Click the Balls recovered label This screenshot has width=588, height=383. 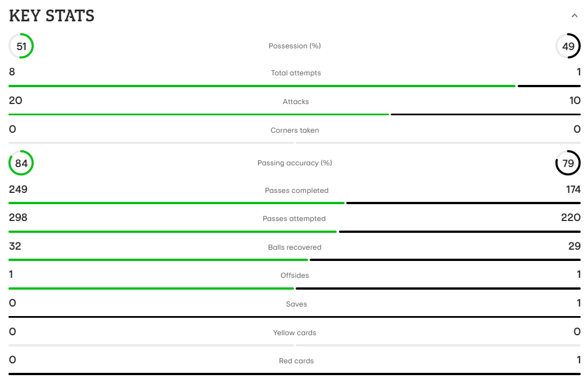click(x=295, y=247)
